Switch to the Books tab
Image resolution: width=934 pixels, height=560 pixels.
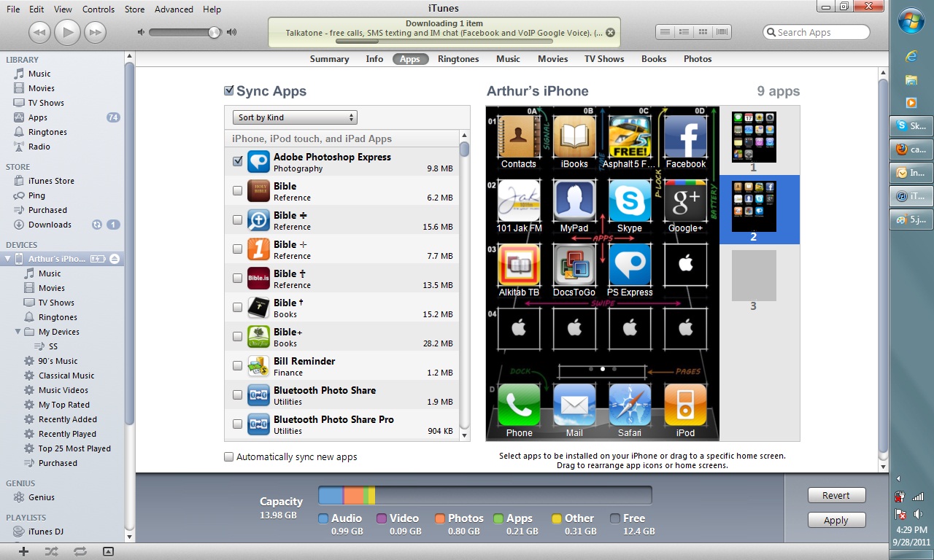coord(654,59)
